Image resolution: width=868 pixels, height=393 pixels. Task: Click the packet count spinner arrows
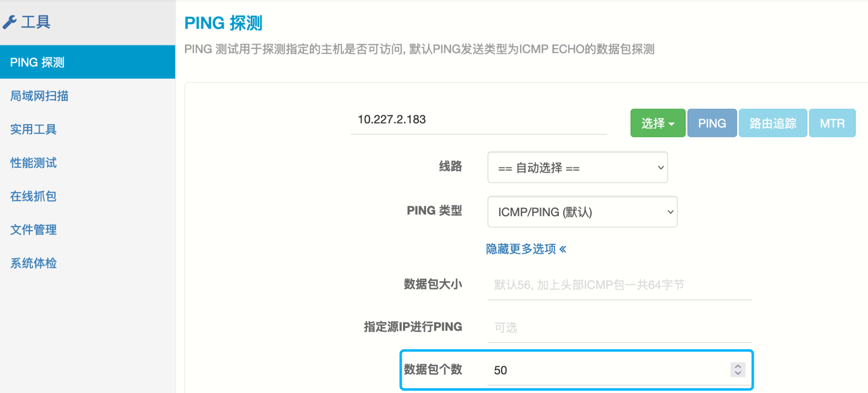[737, 370]
